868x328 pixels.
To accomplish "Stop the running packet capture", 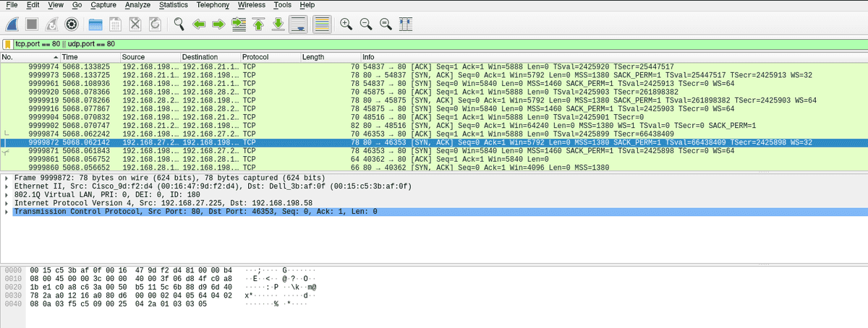I will pos(32,24).
